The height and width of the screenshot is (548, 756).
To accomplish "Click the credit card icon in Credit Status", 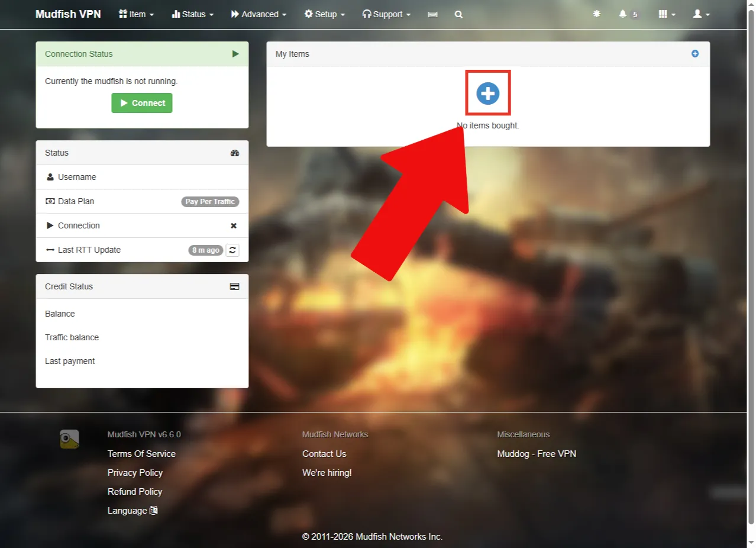I will [x=235, y=286].
